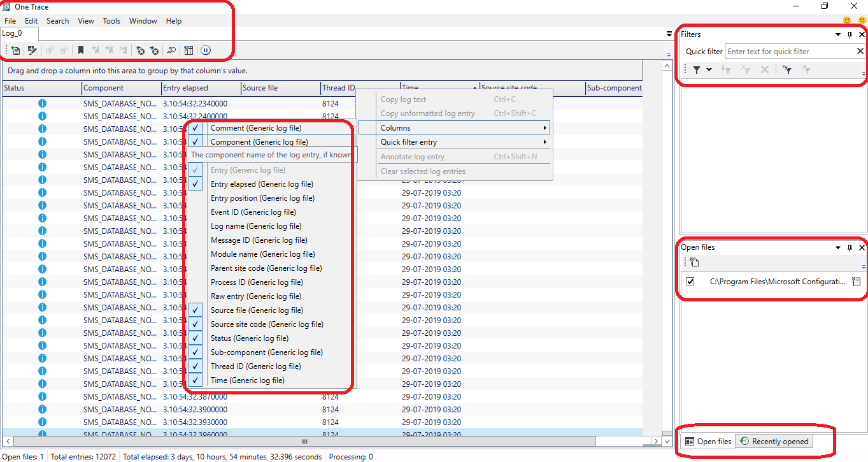
Task: Uncheck Source file (Generic log file) column
Action: pos(196,310)
